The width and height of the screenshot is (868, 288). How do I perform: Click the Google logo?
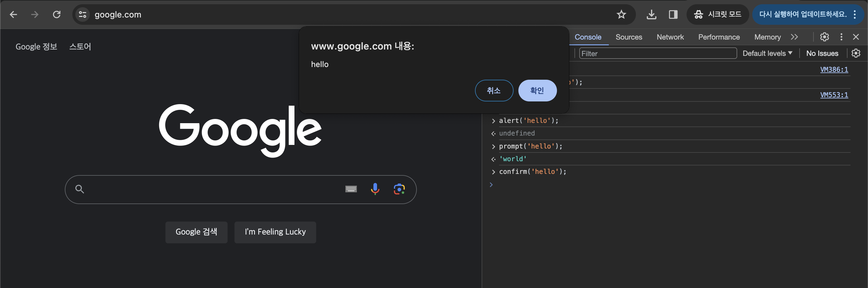(x=240, y=130)
